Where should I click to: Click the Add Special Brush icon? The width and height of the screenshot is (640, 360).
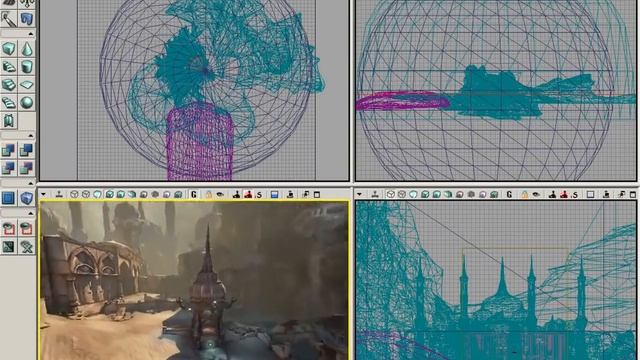(9, 198)
